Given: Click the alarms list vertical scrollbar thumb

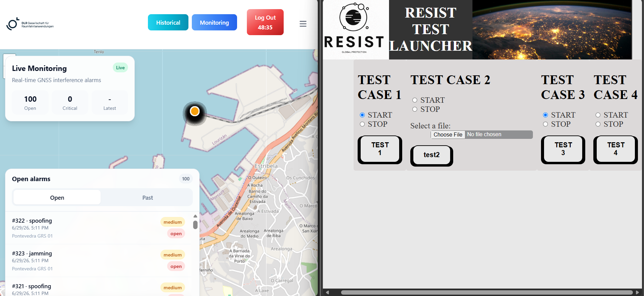Looking at the screenshot, I should point(195,225).
